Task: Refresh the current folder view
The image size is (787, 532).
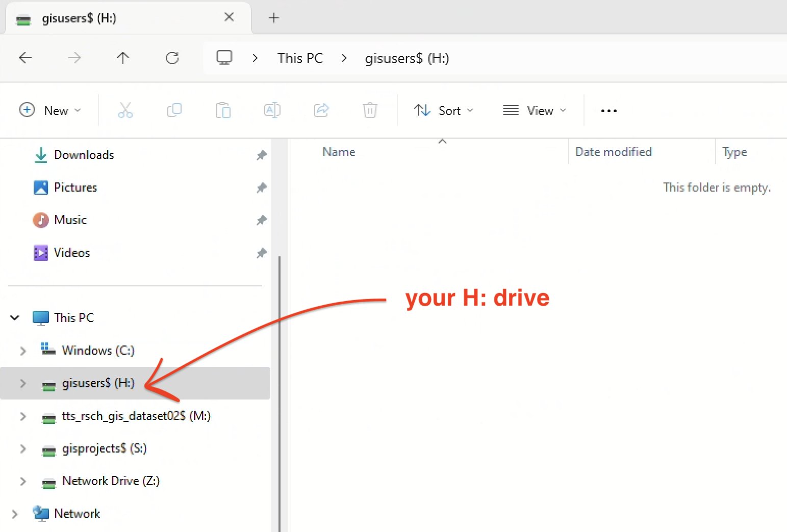Action: click(x=172, y=58)
